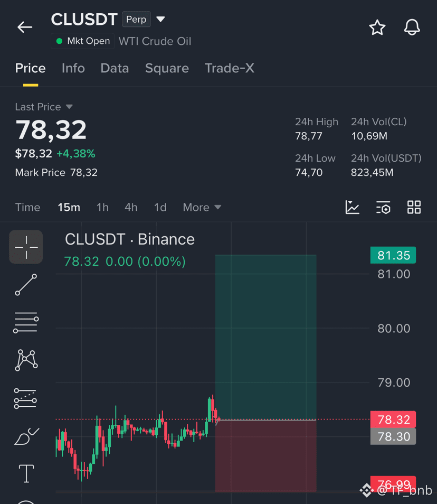Screen dimensions: 437x504
Task: Click the green profit zone of position
Action: point(265,337)
